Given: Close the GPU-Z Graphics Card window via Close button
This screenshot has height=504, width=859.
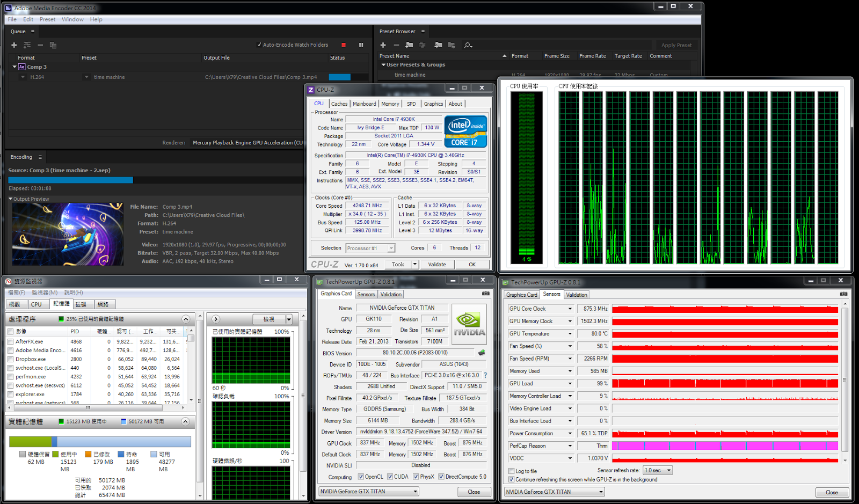Looking at the screenshot, I should 474,492.
